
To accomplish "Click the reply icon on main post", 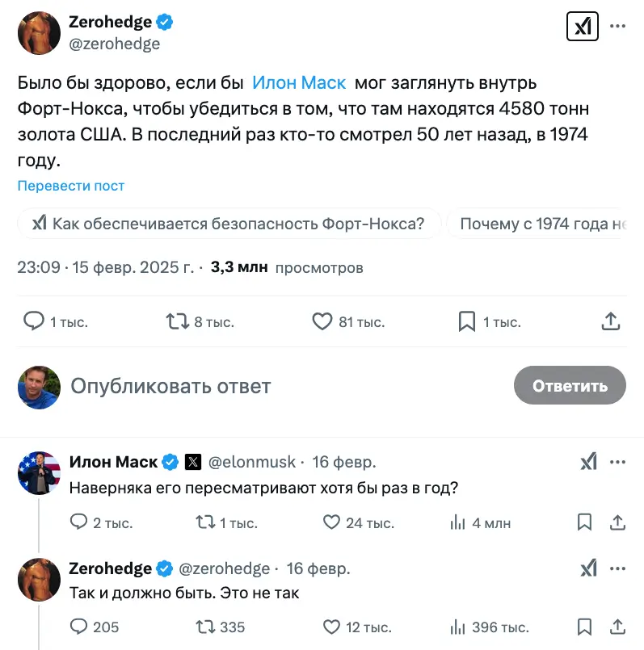I will (x=34, y=321).
